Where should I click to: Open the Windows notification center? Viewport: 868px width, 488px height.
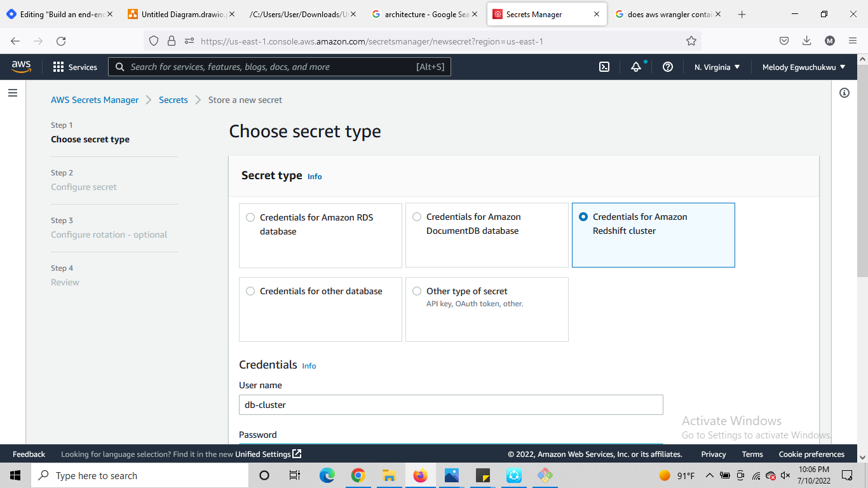(x=847, y=475)
